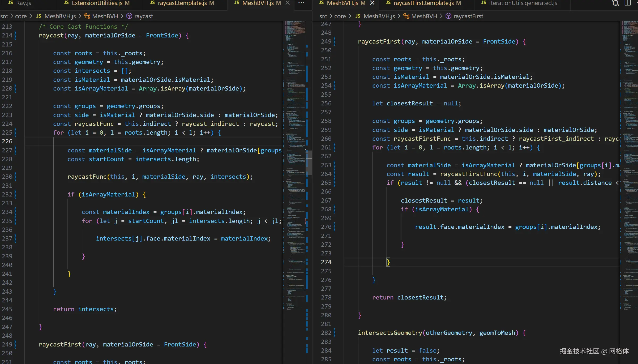
Task: Open the raycastFirst.template.js tab
Action: click(423, 3)
